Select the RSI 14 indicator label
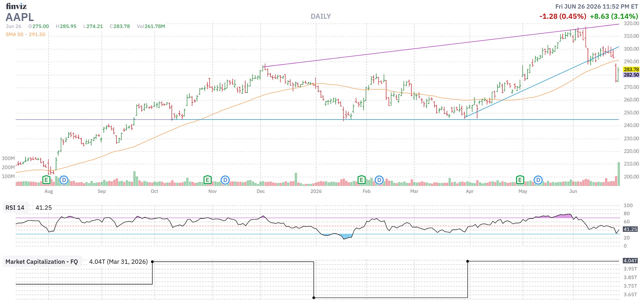The height and width of the screenshot is (307, 644). (15, 208)
